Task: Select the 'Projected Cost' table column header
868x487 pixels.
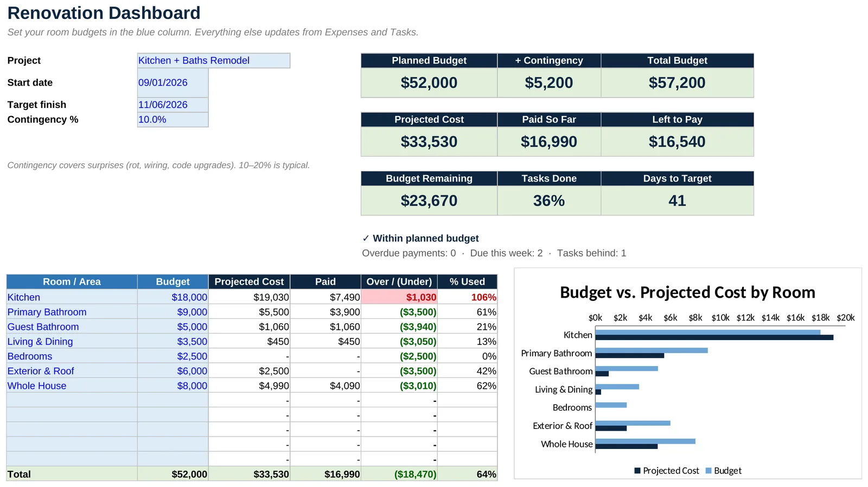Action: coord(250,282)
